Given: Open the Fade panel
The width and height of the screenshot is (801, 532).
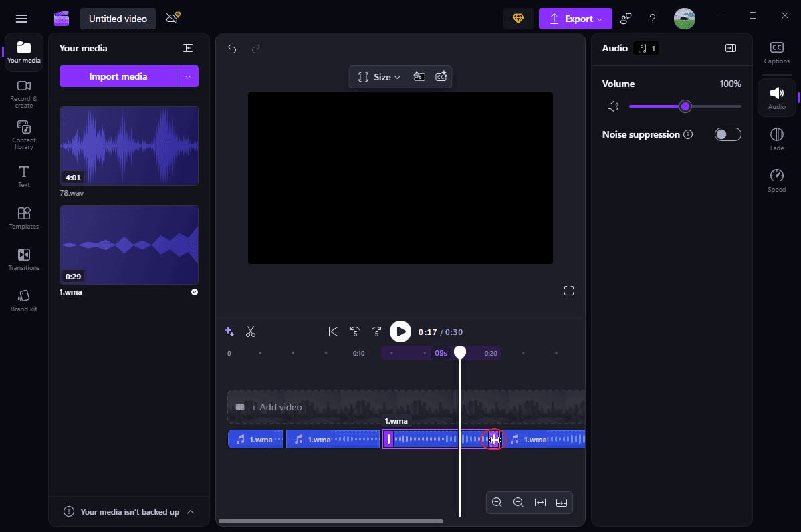Looking at the screenshot, I should [776, 138].
